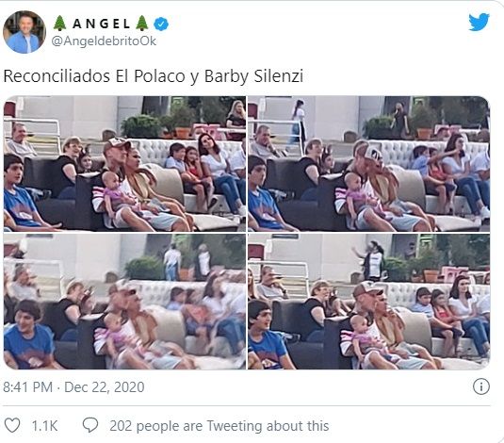Click the 'Barby Silenzi' name in tweet
The width and height of the screenshot is (504, 443).
coord(253,77)
